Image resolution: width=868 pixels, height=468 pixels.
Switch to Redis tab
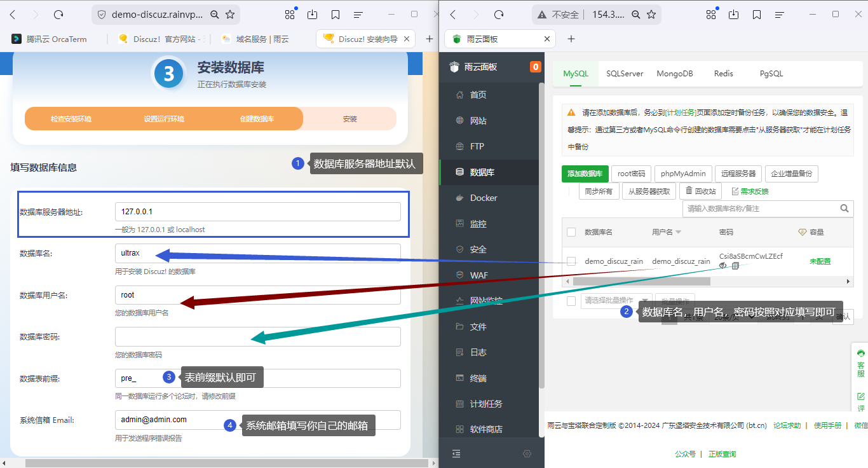point(723,74)
